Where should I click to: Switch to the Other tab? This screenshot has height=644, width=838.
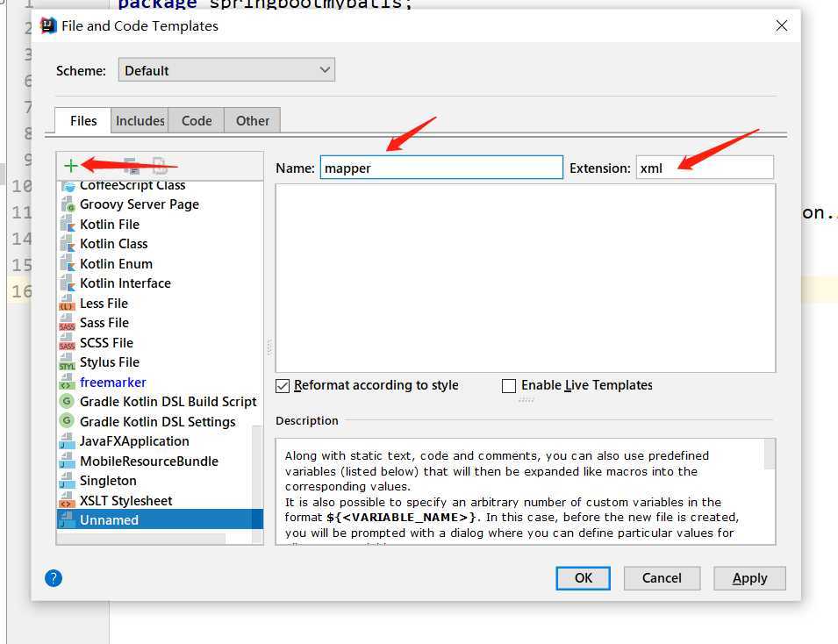[252, 121]
